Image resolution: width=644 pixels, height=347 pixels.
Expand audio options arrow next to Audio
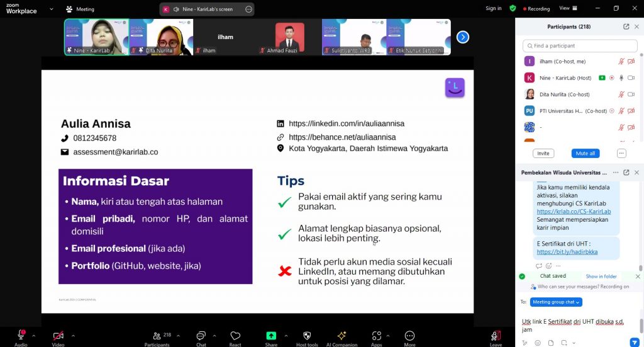pyautogui.click(x=34, y=336)
